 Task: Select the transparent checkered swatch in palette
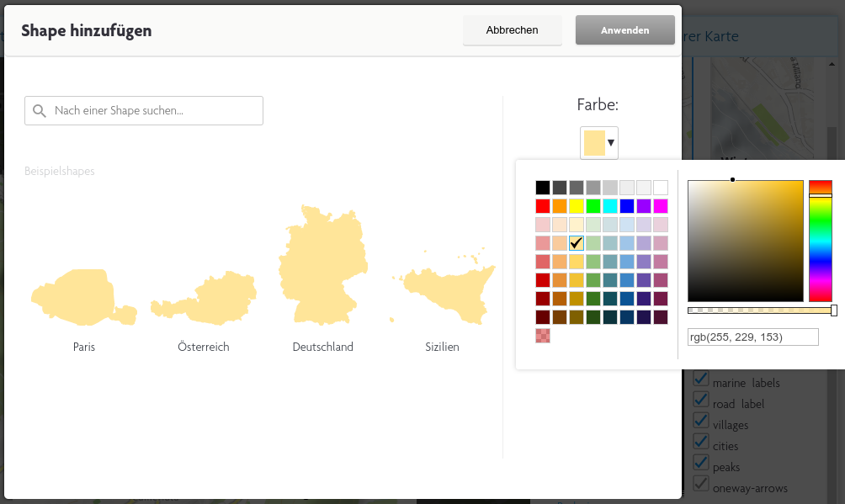pos(543,336)
